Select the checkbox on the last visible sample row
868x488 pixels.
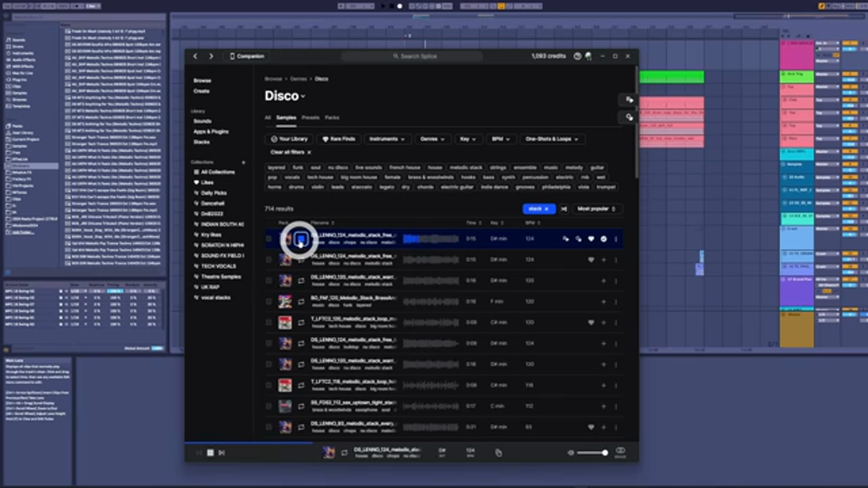[269, 427]
